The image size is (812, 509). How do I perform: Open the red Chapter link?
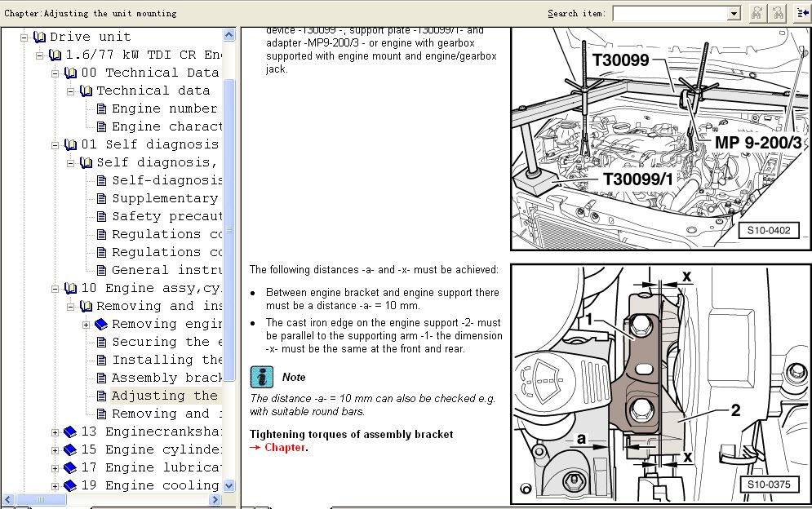(x=285, y=448)
